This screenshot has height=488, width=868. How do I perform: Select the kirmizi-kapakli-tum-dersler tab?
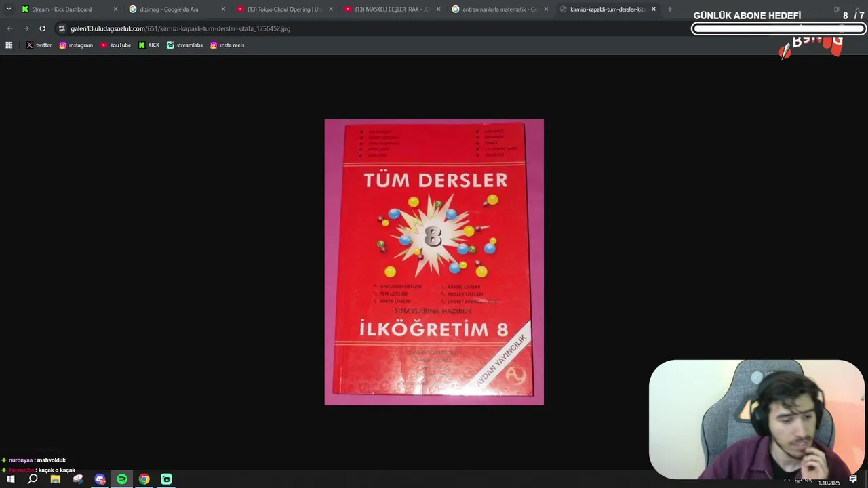tap(607, 9)
